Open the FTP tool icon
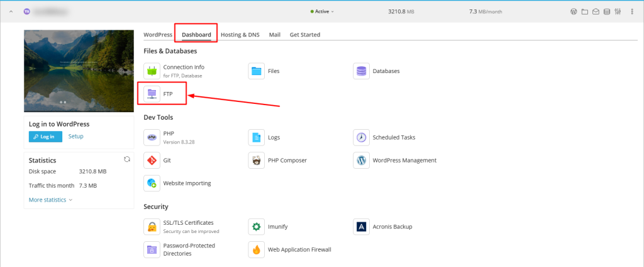 [152, 94]
